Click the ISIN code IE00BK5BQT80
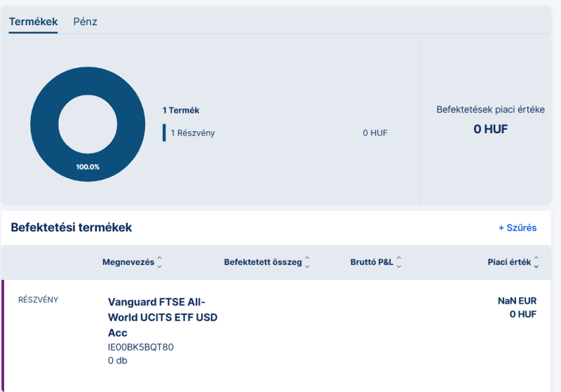This screenshot has height=392, width=561. click(140, 347)
